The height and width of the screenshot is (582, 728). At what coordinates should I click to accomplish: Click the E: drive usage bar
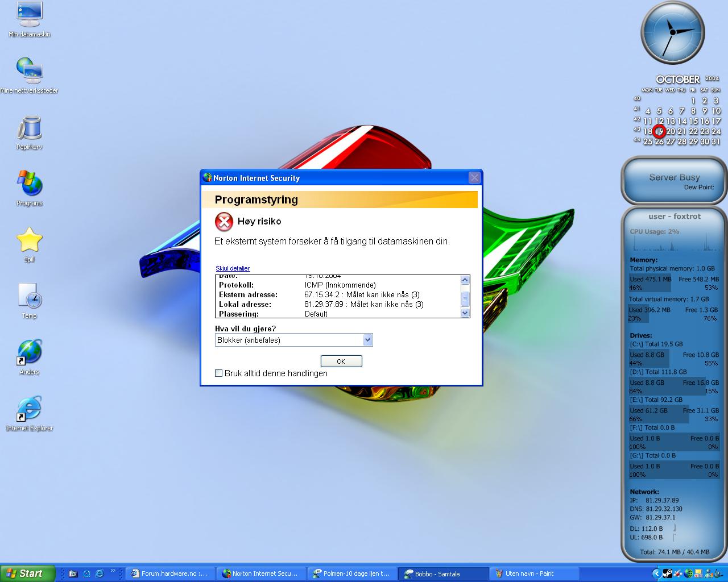pos(674,414)
